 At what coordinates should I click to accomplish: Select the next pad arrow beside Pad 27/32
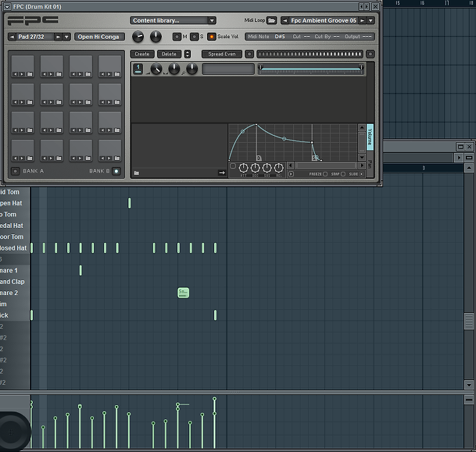[x=58, y=37]
